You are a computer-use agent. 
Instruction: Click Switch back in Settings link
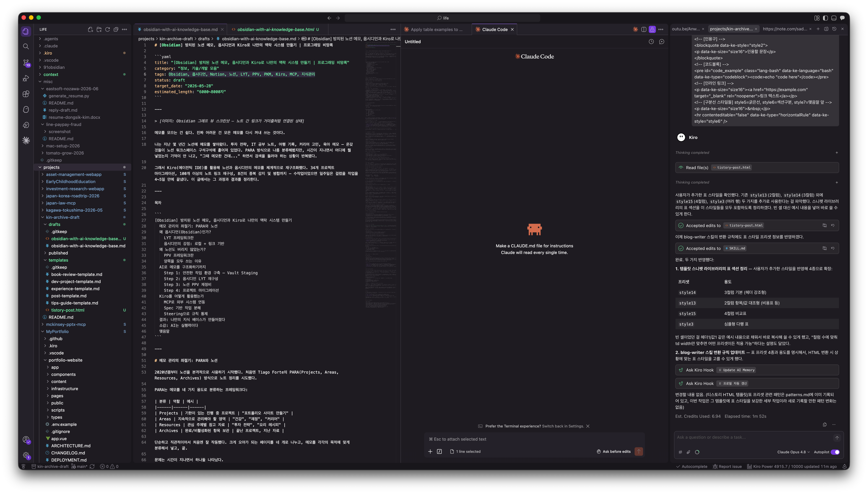563,426
